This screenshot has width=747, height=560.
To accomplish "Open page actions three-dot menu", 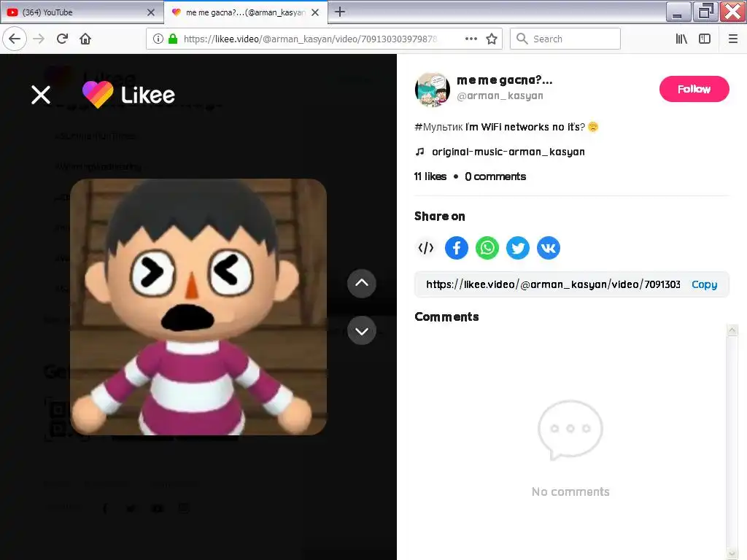I will tap(471, 39).
